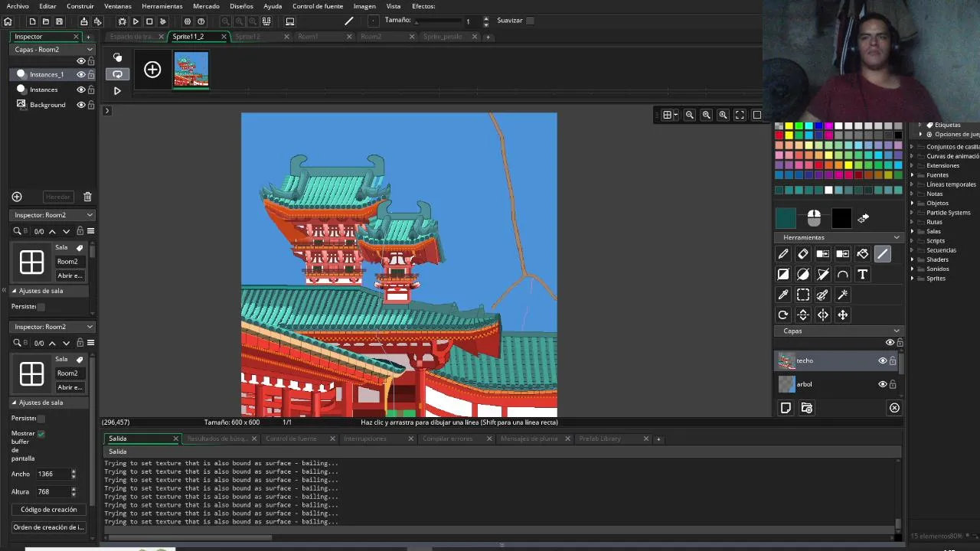Screen dimensions: 980x551
Task: Add a new layer in Capas panel
Action: (786, 408)
